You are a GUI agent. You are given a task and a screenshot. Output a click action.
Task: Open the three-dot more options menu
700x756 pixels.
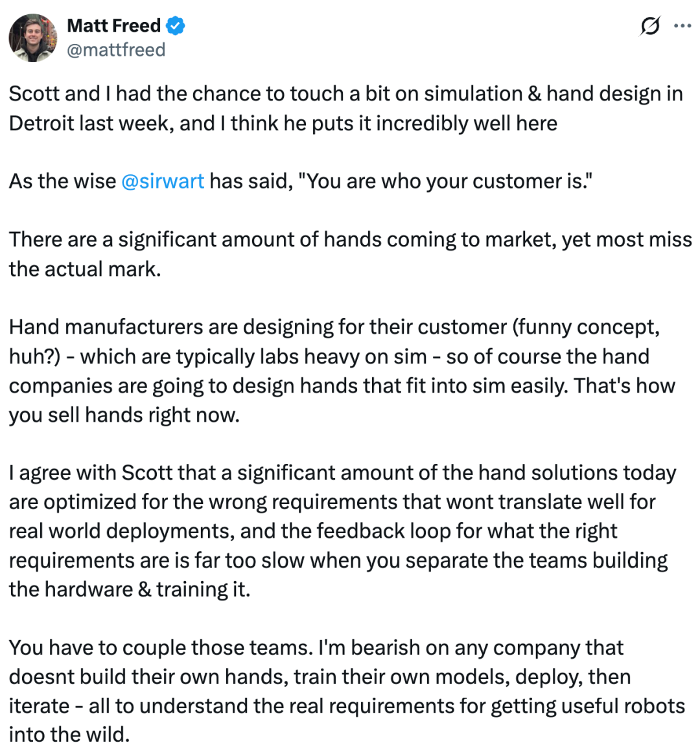[682, 26]
